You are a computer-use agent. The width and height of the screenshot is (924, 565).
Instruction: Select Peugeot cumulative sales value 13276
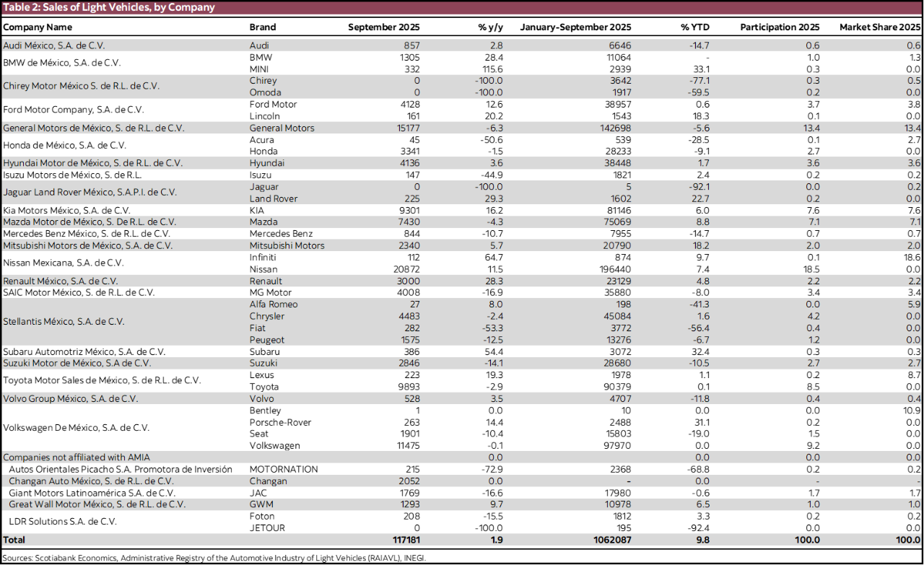[616, 340]
